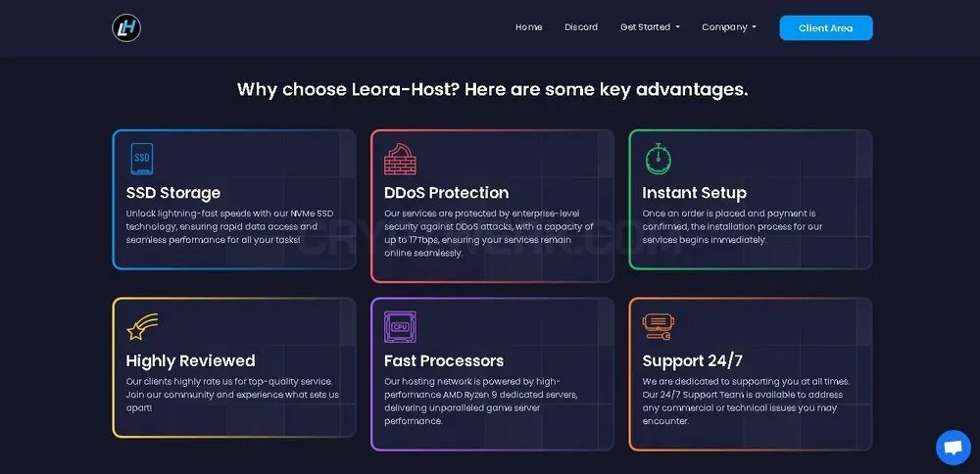
Task: Select the DDoS Protection card title
Action: click(x=446, y=193)
